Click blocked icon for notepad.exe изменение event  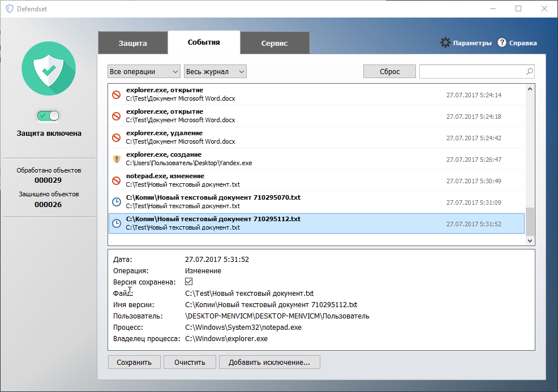coord(117,180)
